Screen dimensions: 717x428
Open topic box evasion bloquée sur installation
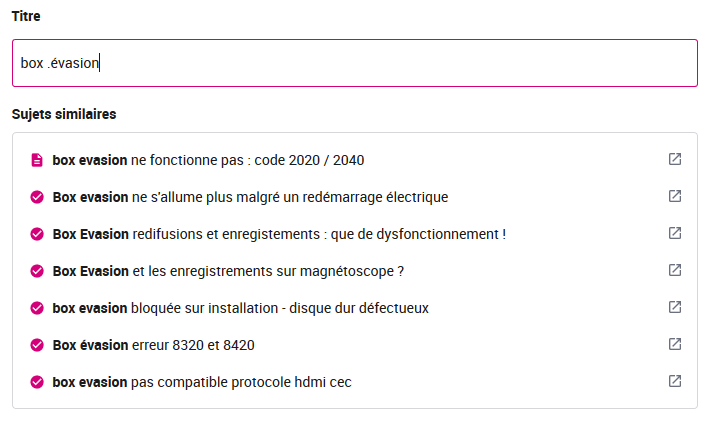[241, 308]
